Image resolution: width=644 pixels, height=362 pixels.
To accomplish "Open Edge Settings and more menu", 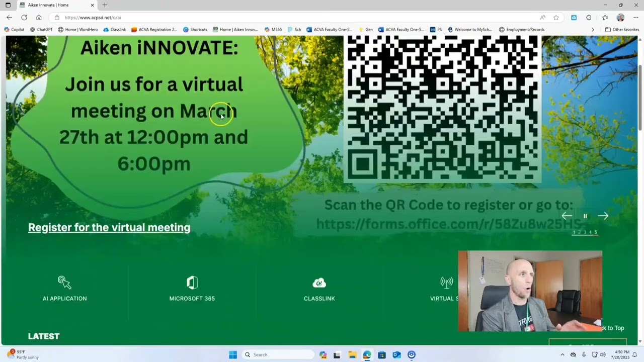I will [635, 18].
